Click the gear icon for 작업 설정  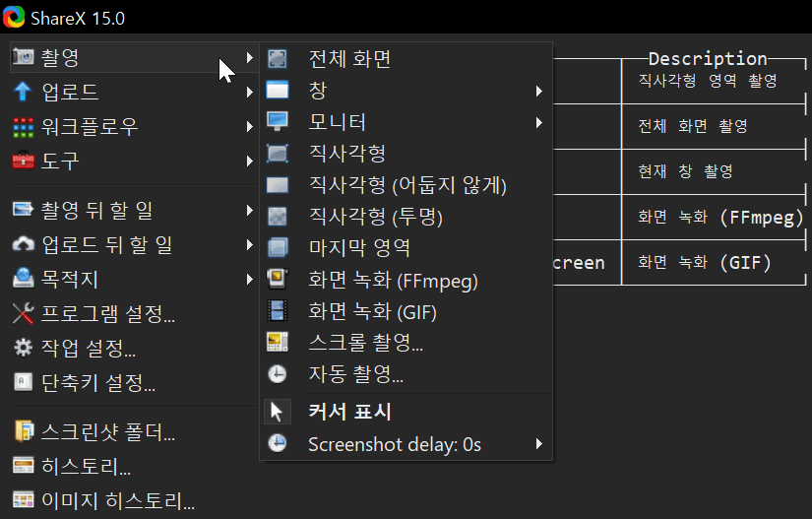[23, 348]
